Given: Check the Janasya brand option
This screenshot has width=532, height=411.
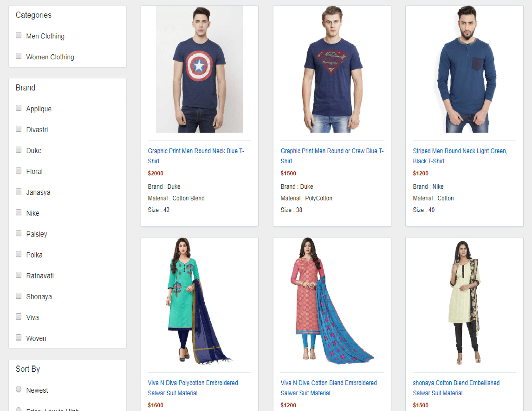Looking at the screenshot, I should point(19,191).
